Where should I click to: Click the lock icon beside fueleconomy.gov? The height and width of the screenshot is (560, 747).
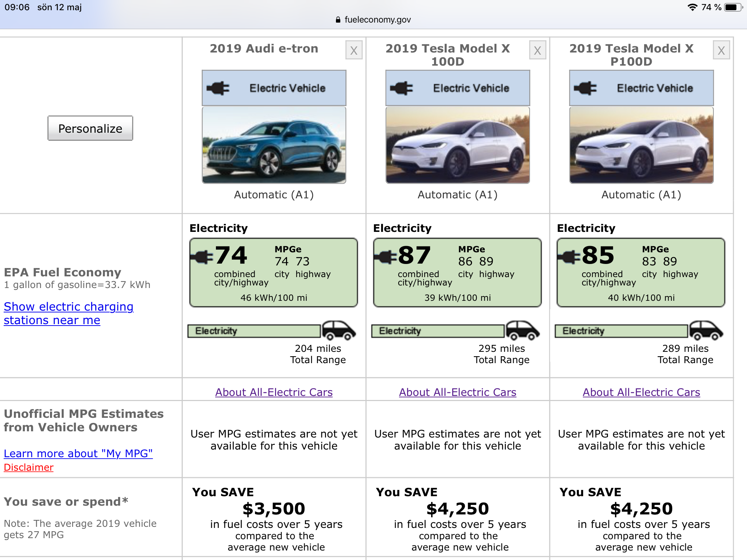338,20
